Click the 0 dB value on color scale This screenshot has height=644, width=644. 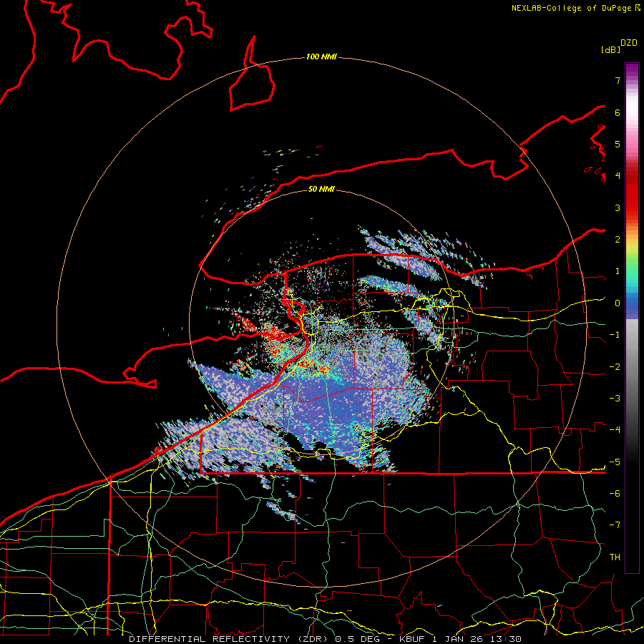point(618,303)
